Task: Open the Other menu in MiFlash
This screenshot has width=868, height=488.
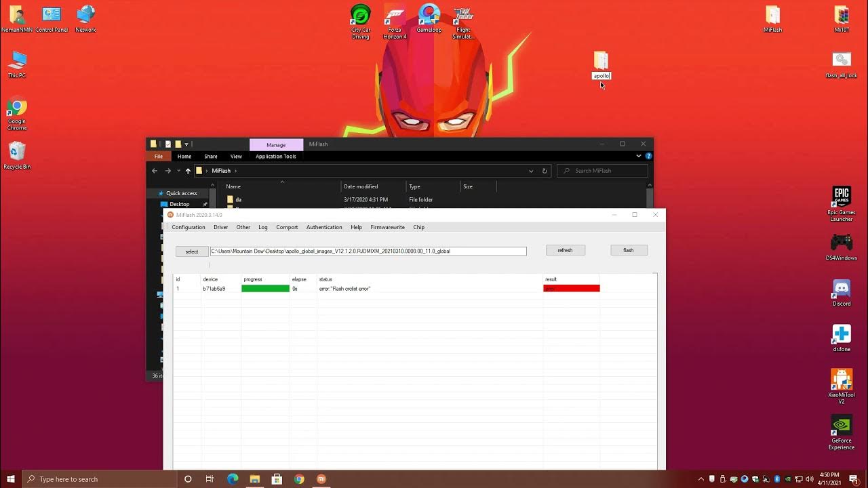Action: point(243,227)
